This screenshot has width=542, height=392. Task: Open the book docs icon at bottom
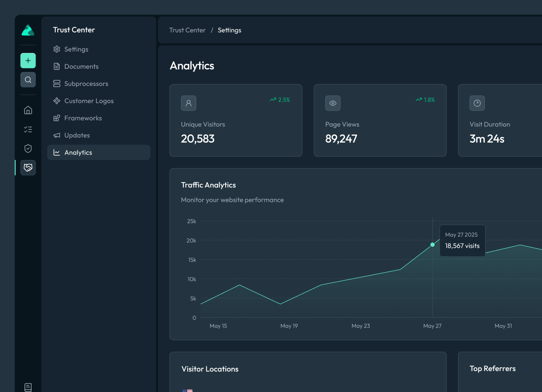pyautogui.click(x=28, y=387)
